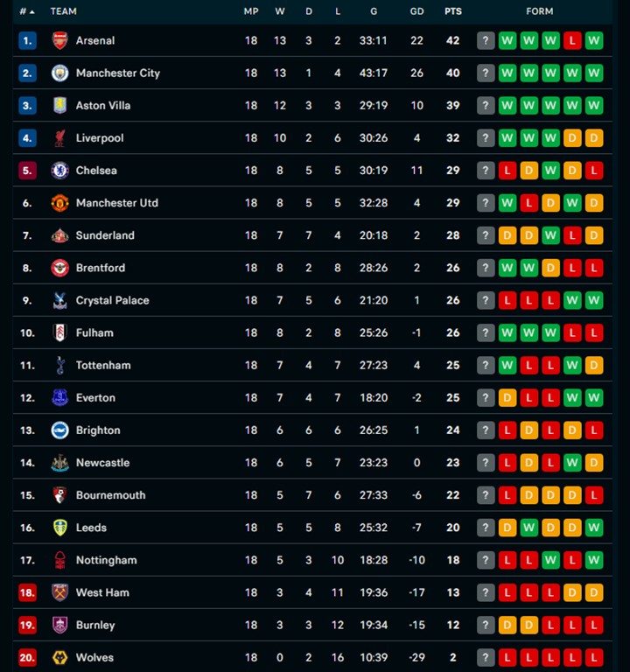This screenshot has width=630, height=672.
Task: Click the TEAM column header
Action: 64,11
